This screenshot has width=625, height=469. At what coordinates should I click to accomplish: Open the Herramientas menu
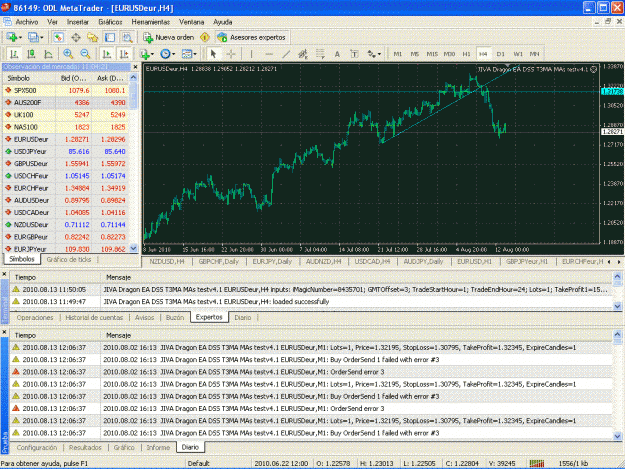pyautogui.click(x=151, y=22)
